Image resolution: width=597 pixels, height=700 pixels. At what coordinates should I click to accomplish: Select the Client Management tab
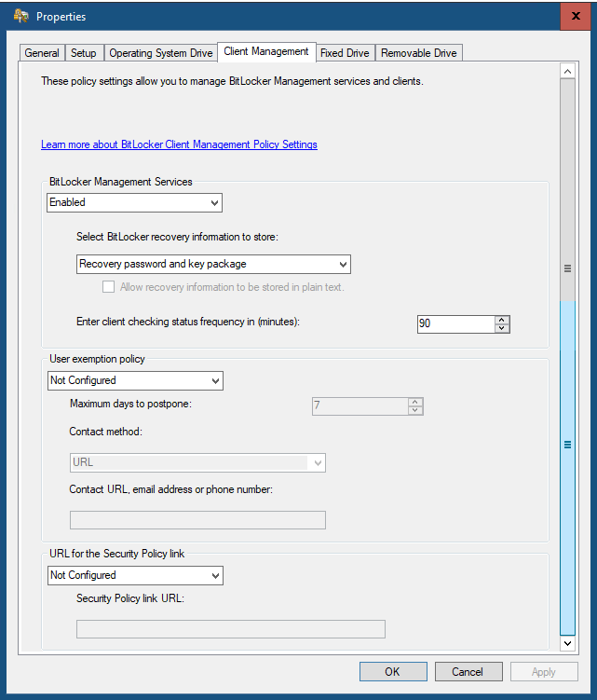pos(266,52)
